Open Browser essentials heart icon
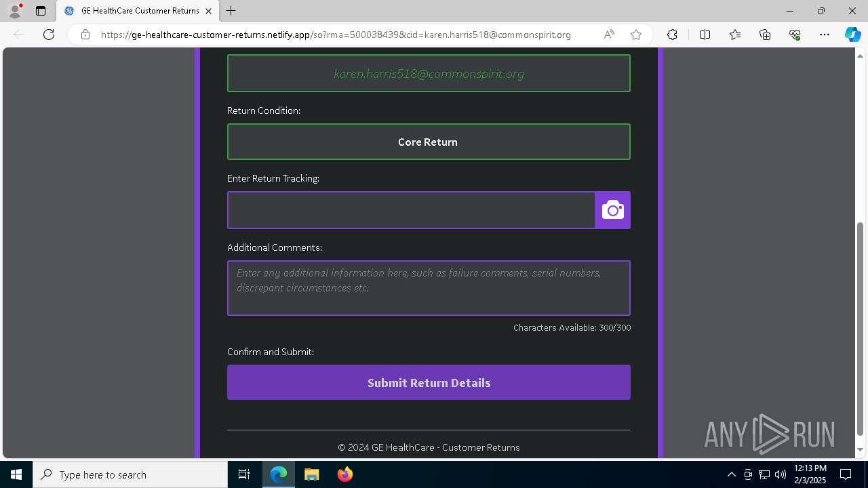 (x=795, y=35)
